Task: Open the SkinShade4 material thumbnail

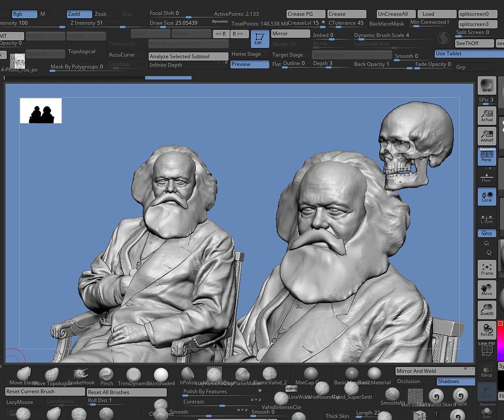Action: pos(161,375)
